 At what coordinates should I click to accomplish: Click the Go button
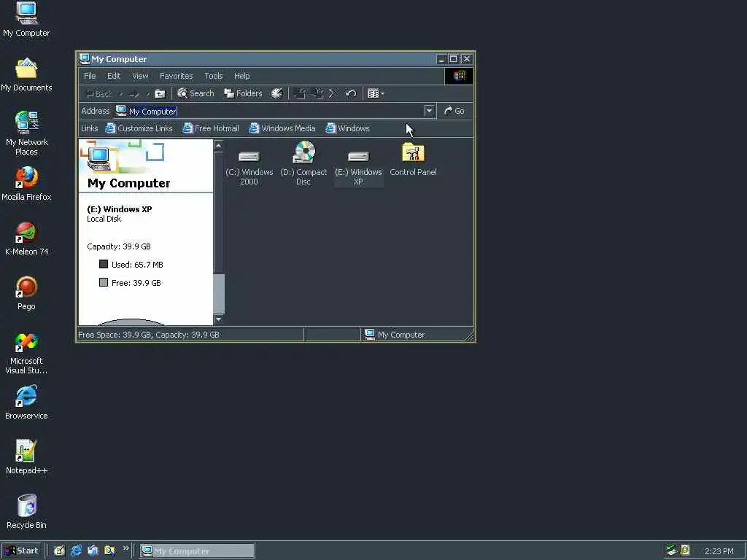click(x=454, y=111)
